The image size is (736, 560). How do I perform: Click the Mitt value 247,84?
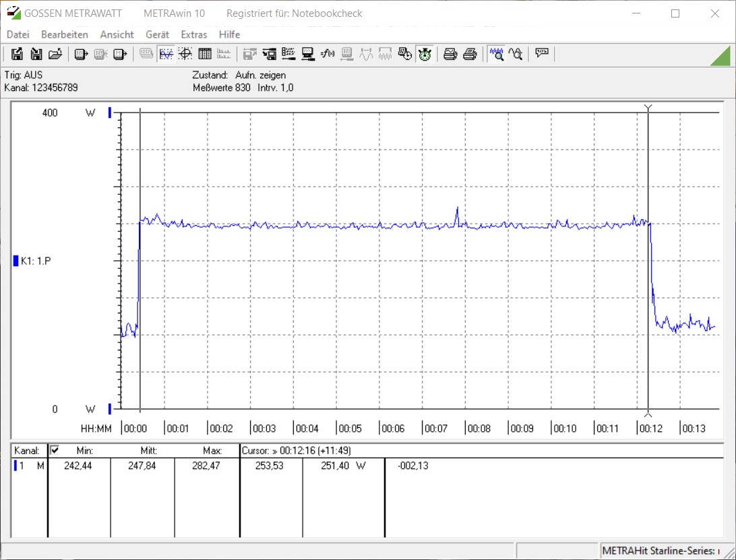coord(142,466)
